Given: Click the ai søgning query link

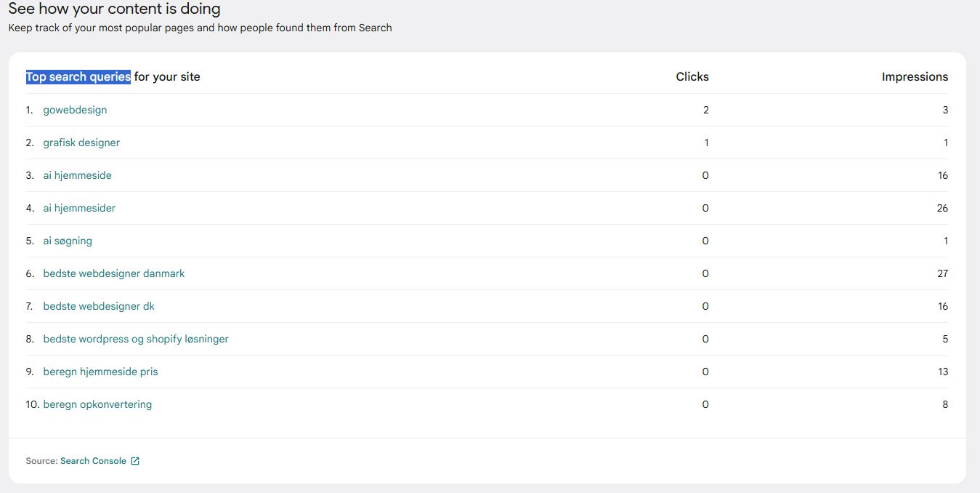Looking at the screenshot, I should point(68,241).
